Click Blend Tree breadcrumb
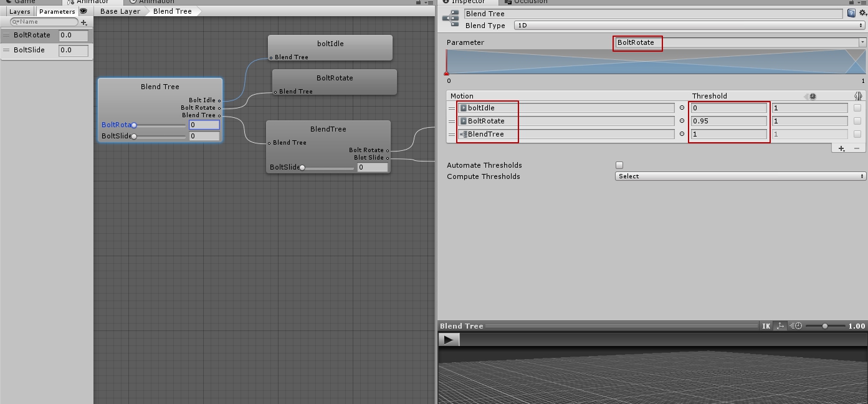Screen dimensions: 868x404 [173, 11]
